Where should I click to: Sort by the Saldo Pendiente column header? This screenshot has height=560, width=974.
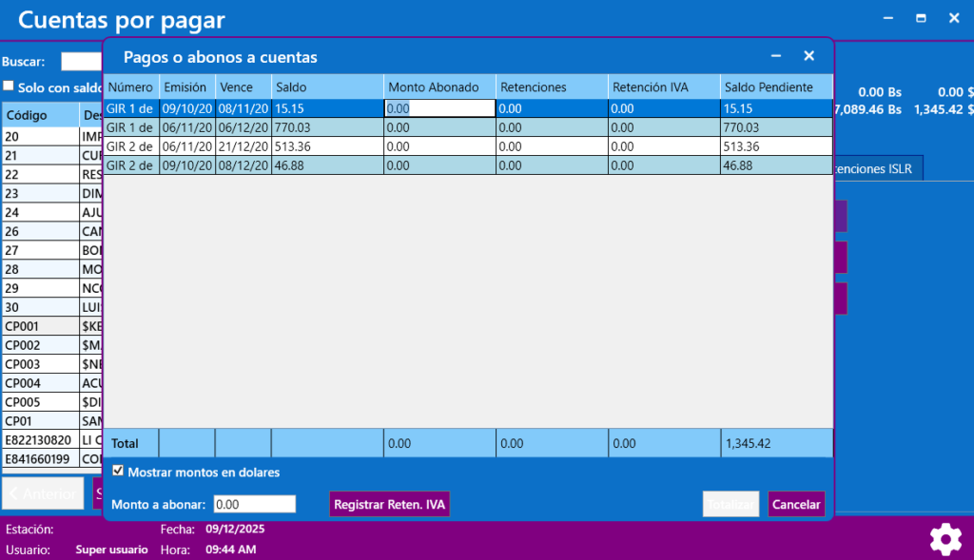tap(775, 87)
